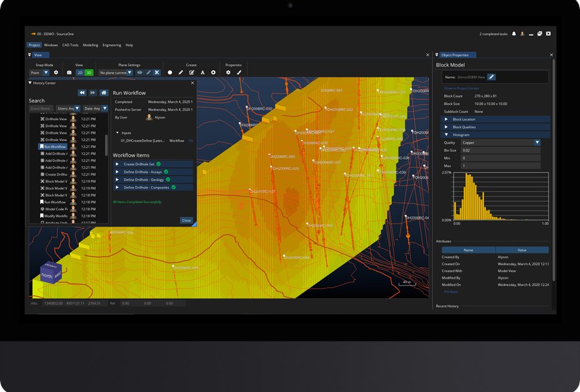Open the Properties gear settings

point(228,72)
